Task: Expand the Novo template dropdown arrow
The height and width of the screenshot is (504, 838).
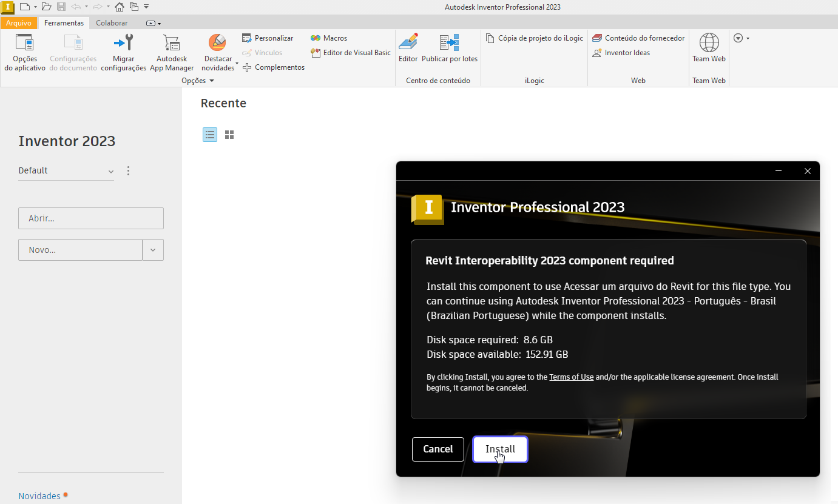Action: point(153,250)
